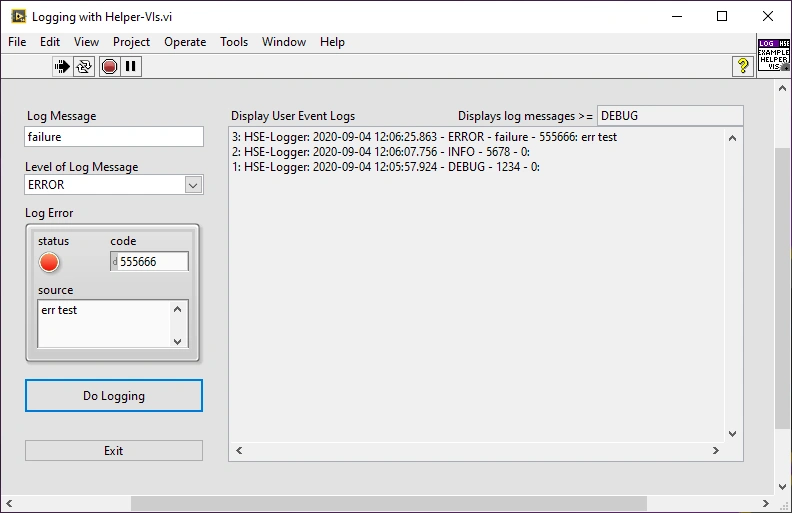792x513 pixels.
Task: Click log list scroll left arrow
Action: tap(239, 450)
